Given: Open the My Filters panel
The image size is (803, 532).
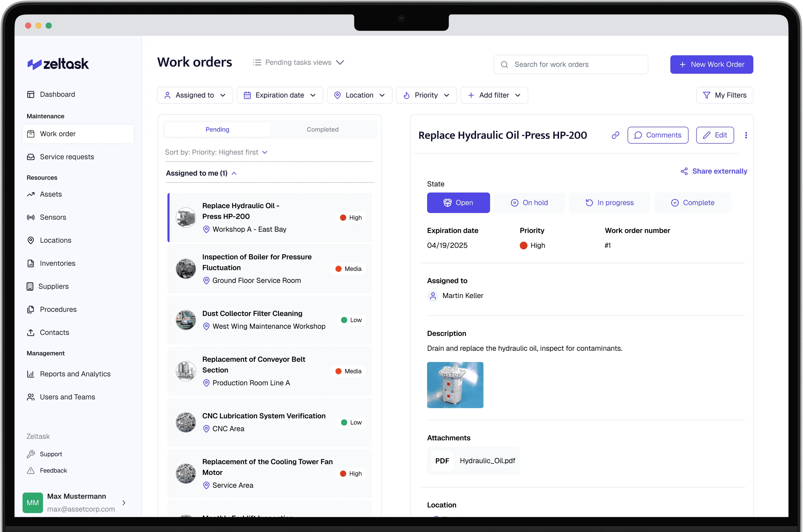Looking at the screenshot, I should click(x=725, y=95).
